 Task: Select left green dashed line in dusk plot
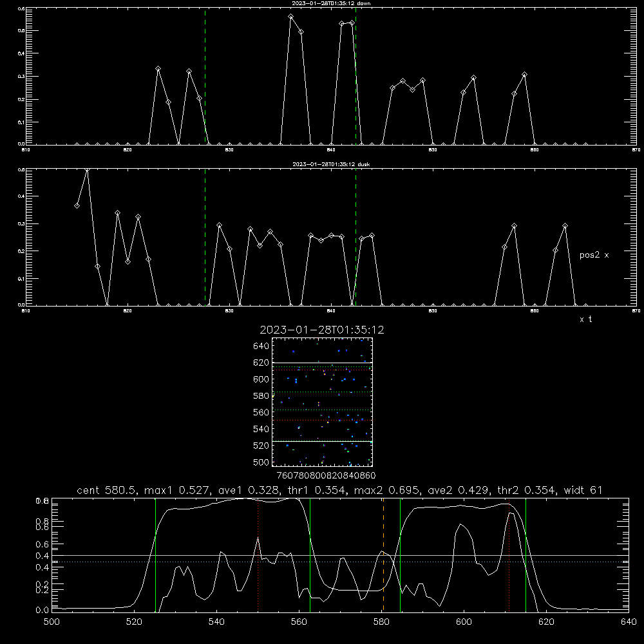click(205, 237)
